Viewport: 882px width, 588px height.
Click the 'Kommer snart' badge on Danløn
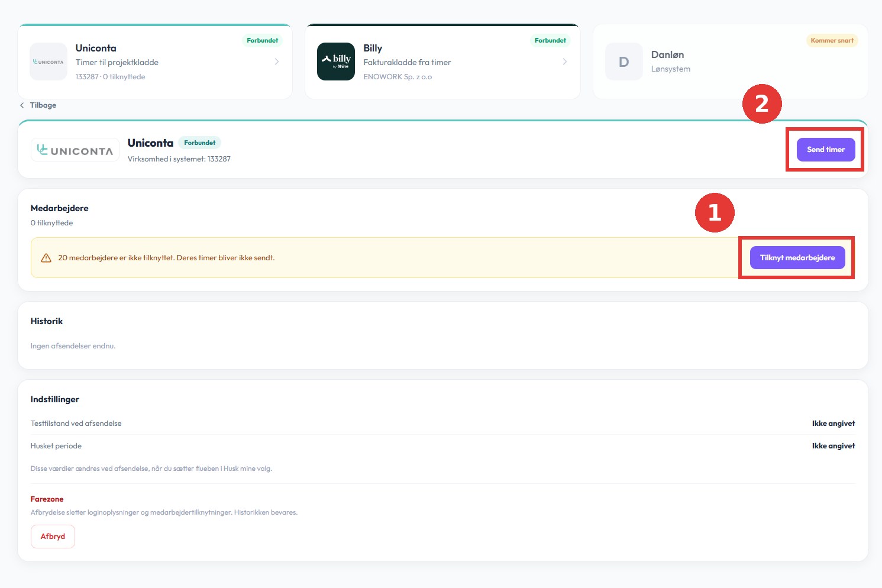click(832, 40)
